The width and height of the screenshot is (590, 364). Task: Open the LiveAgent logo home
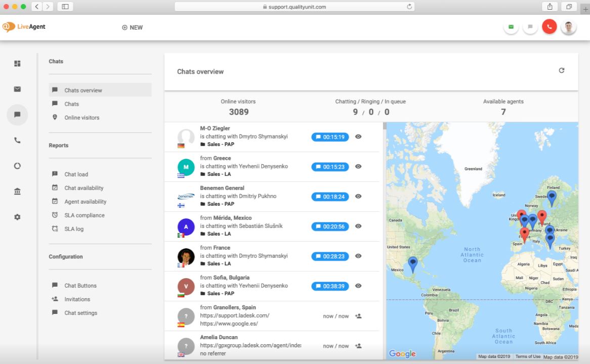click(x=24, y=27)
